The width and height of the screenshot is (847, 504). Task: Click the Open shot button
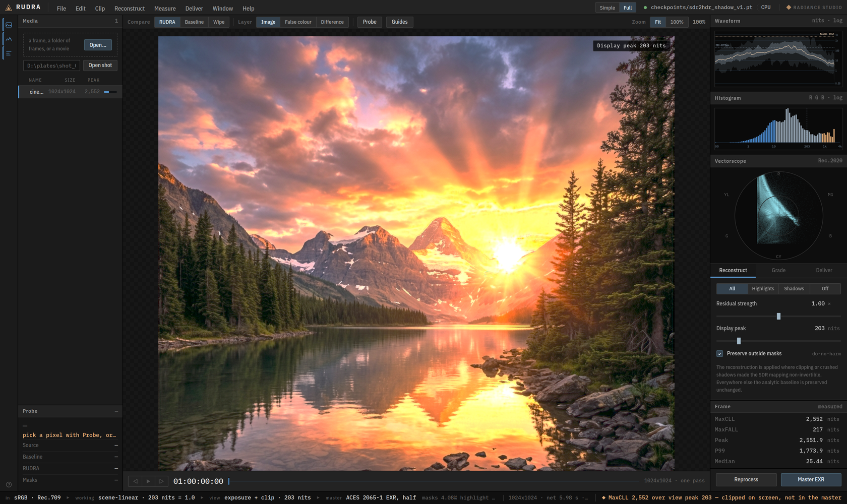(100, 66)
